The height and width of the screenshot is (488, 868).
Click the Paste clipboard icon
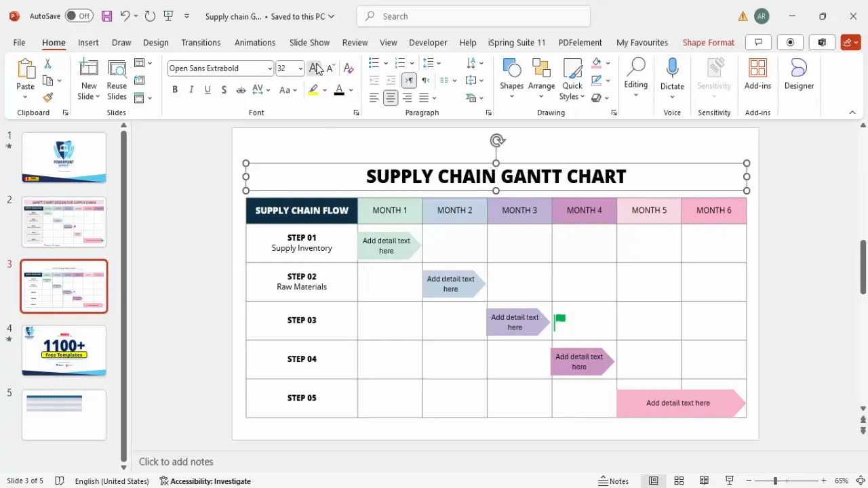(25, 69)
